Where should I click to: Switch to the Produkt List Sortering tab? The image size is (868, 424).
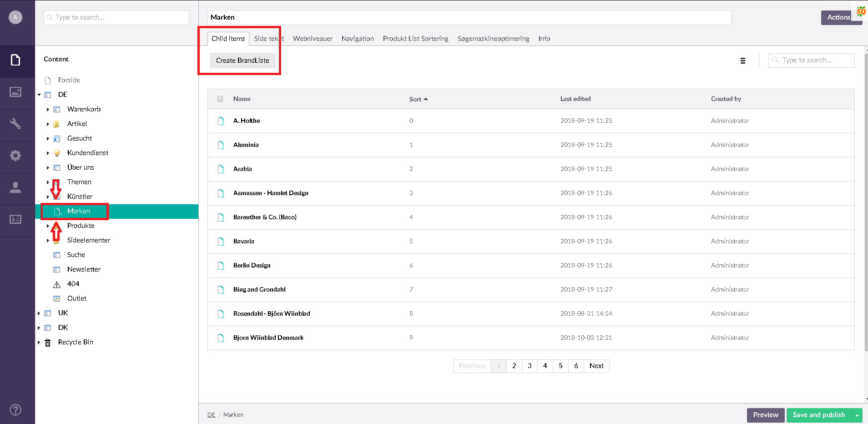(x=416, y=39)
